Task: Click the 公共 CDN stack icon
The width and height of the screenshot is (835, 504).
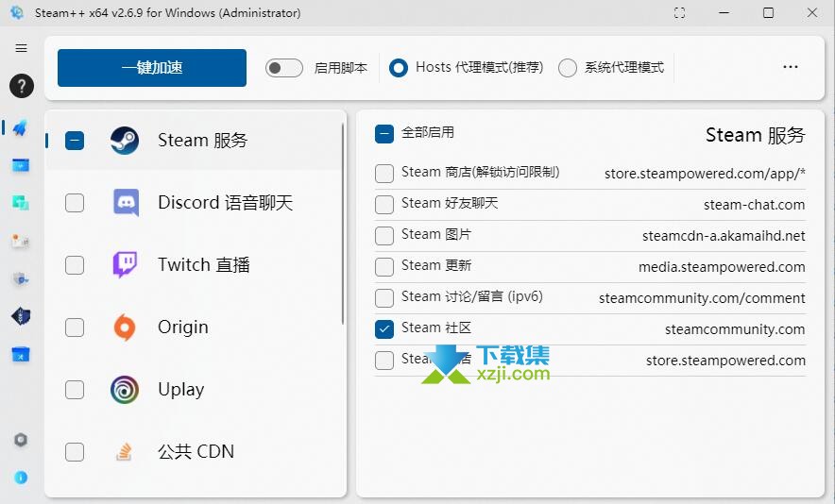Action: (x=124, y=452)
